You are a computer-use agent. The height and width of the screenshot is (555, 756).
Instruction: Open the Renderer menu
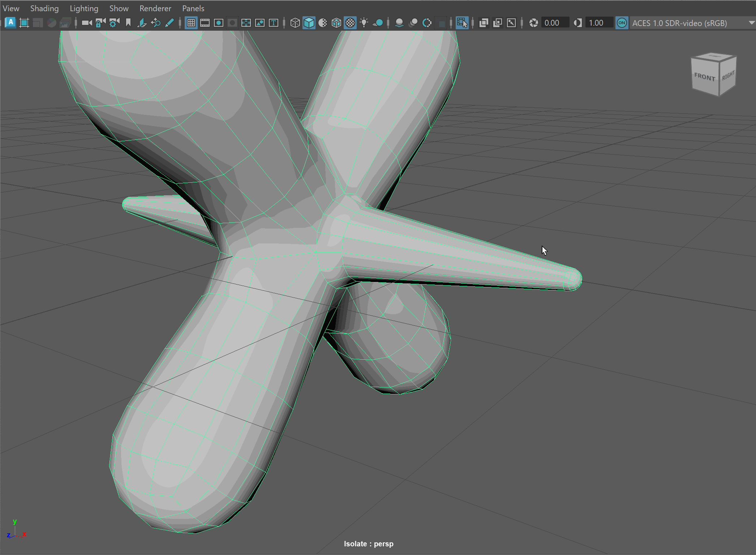155,8
